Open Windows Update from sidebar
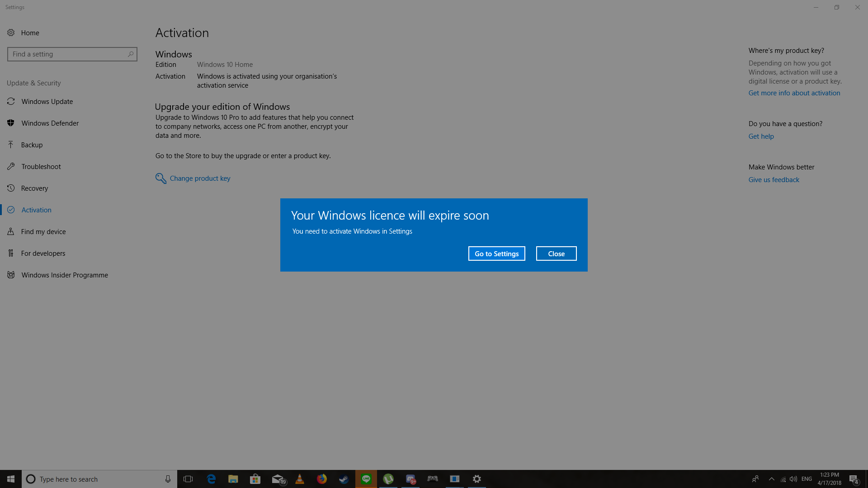Screen dimensions: 868x488 [47, 101]
